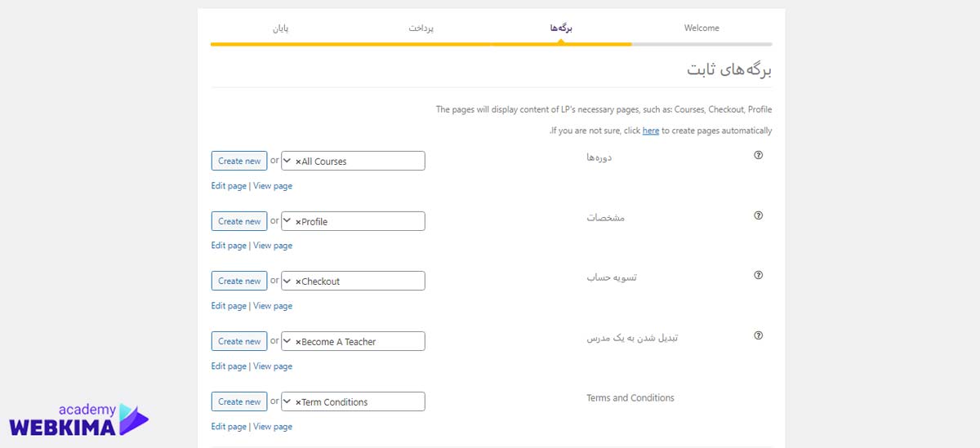The width and height of the screenshot is (980, 448).
Task: Open Edit page link under Profile
Action: pos(229,246)
